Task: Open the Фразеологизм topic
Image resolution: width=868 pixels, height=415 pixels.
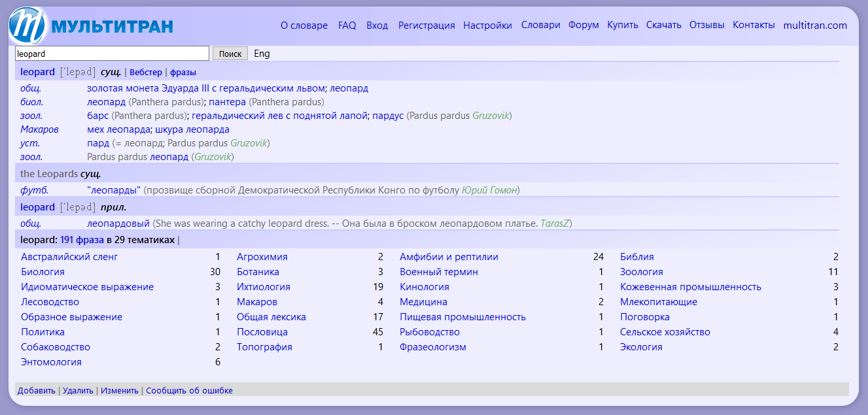Action: click(x=433, y=347)
